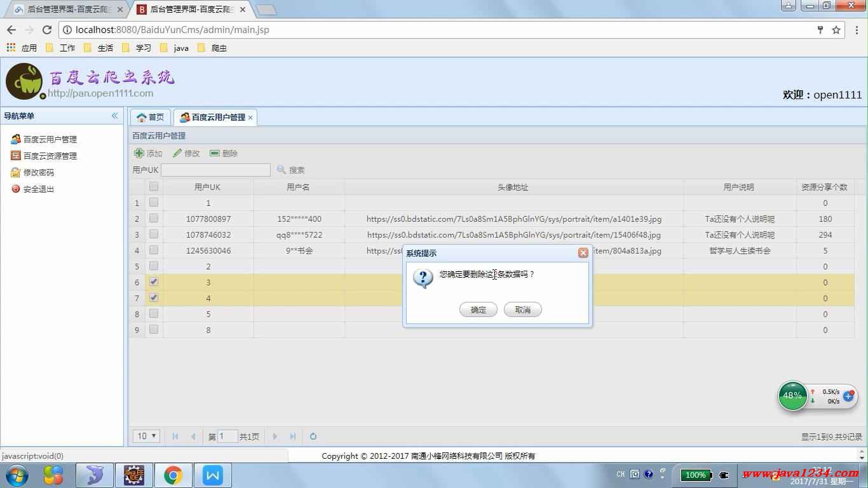Open the page size dropdown showing 10

click(x=146, y=437)
